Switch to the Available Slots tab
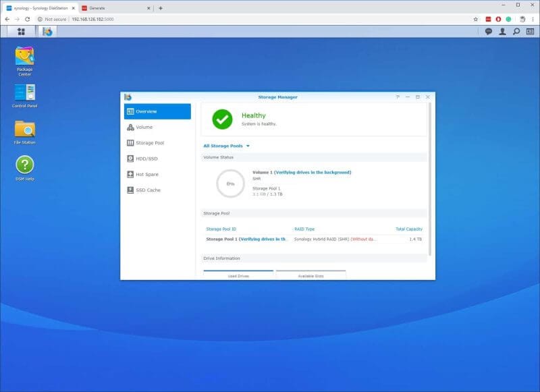The image size is (540, 392). coord(310,276)
